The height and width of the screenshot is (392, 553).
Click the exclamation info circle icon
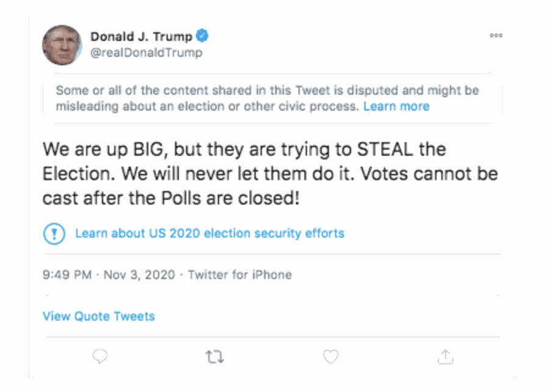click(x=54, y=233)
